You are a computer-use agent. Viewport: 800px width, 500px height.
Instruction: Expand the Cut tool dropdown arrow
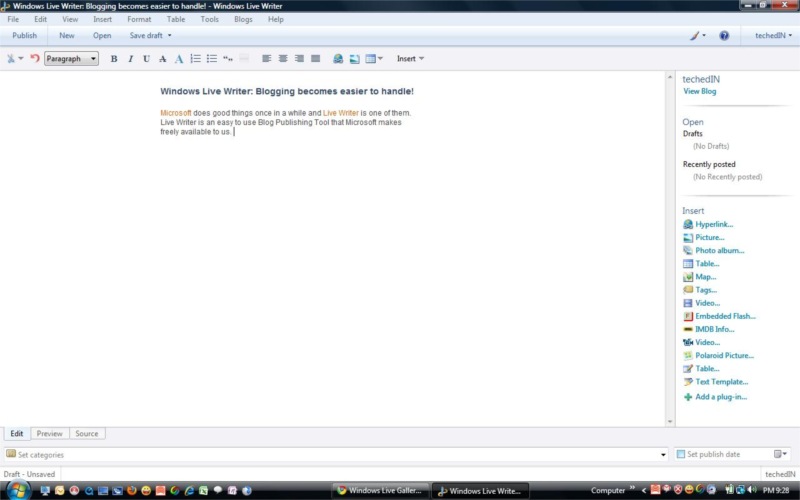click(x=21, y=59)
